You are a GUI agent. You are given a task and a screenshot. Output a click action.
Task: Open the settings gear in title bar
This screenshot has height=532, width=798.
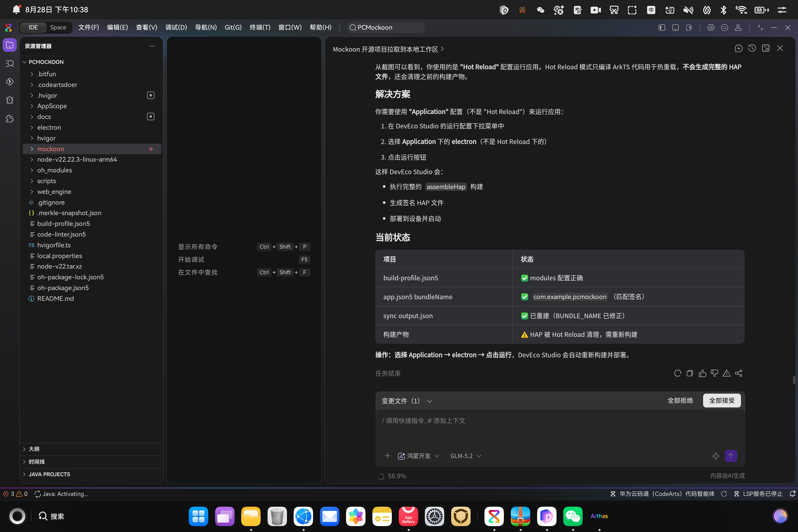point(711,27)
